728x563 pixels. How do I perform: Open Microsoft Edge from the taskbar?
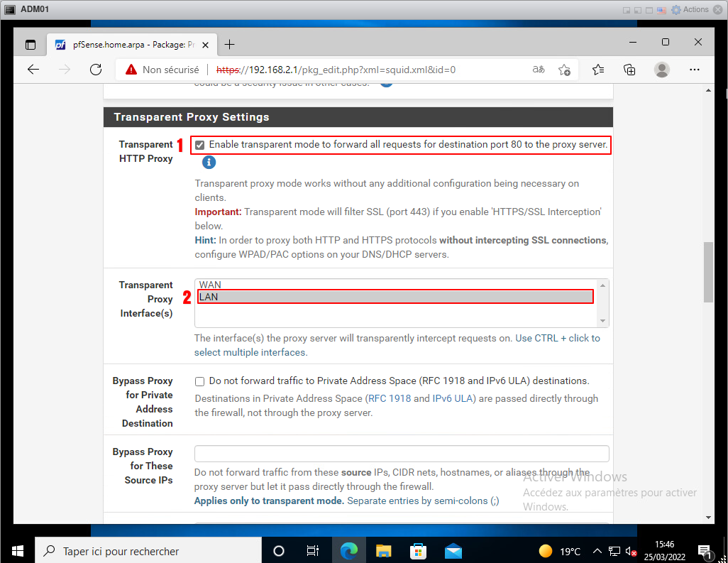point(348,551)
